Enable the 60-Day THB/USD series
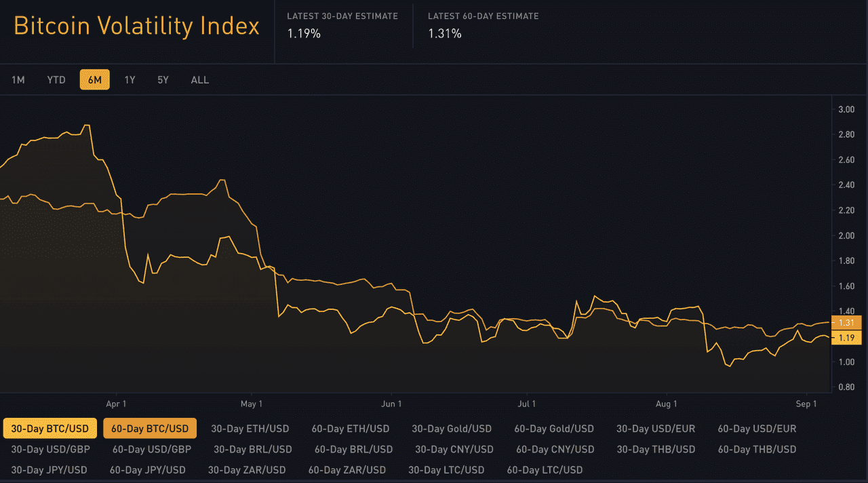Viewport: 868px width, 483px height. [x=757, y=449]
